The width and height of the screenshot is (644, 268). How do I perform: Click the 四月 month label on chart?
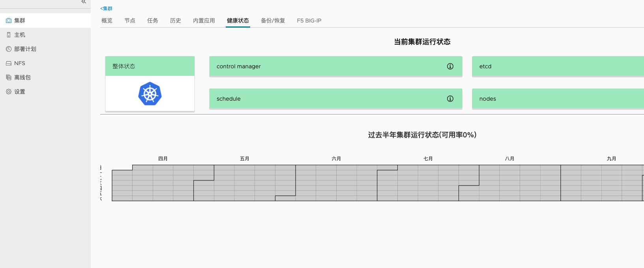pyautogui.click(x=163, y=159)
